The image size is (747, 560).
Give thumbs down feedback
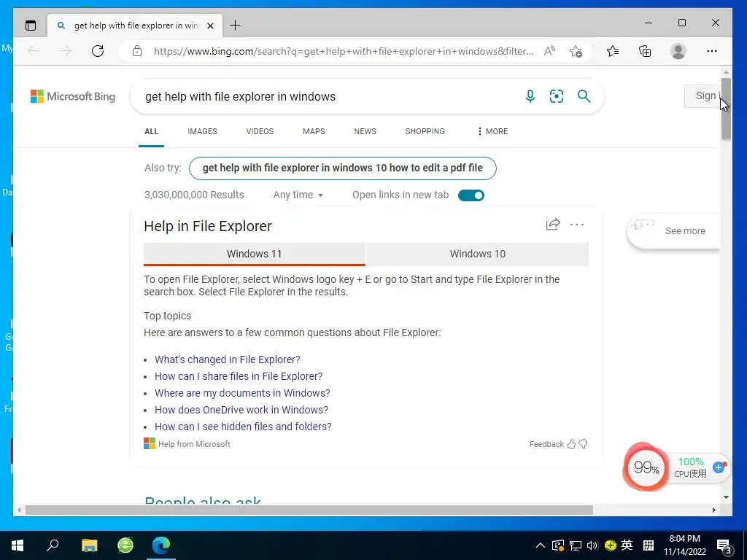(x=583, y=444)
